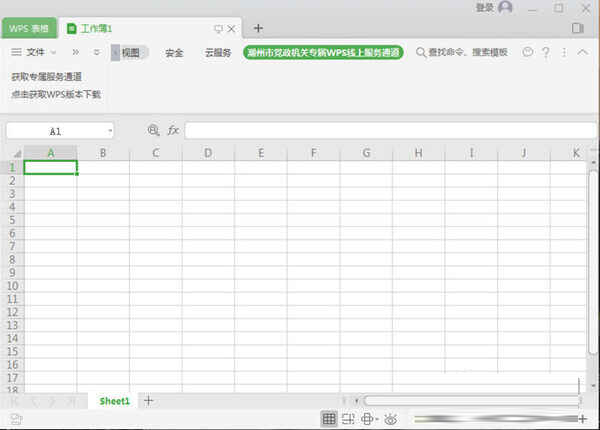Image resolution: width=600 pixels, height=430 pixels.
Task: Click the user avatar icon
Action: point(505,7)
